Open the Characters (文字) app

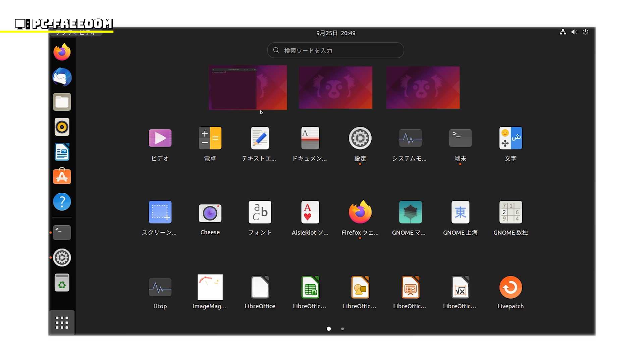[x=510, y=138]
